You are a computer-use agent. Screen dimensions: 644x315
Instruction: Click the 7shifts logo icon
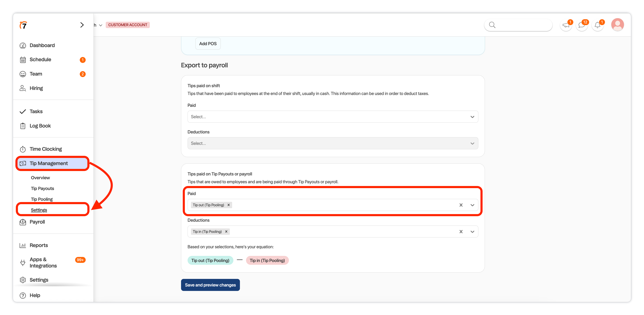[23, 25]
